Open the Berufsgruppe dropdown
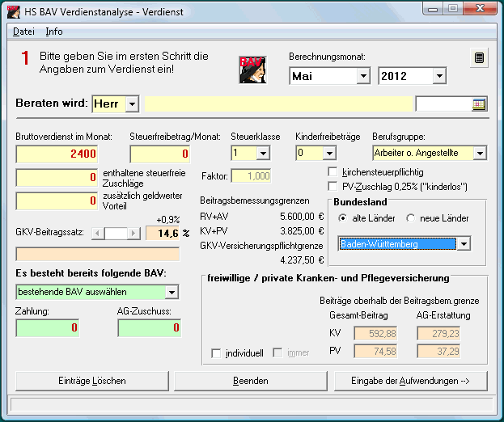504x422 pixels. click(479, 153)
